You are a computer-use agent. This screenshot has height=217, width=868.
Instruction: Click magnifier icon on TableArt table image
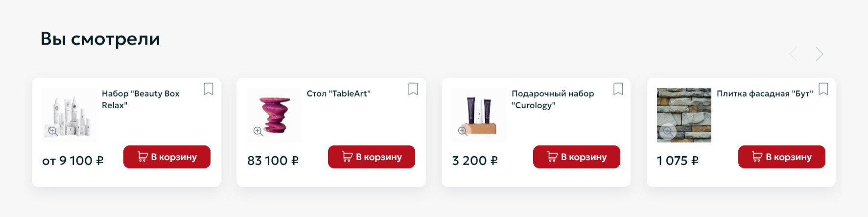click(258, 131)
